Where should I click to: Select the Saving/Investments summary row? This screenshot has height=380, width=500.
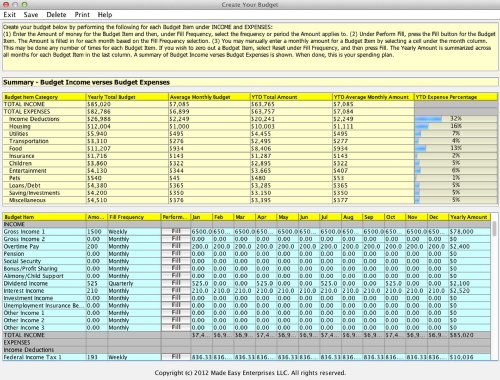click(250, 193)
